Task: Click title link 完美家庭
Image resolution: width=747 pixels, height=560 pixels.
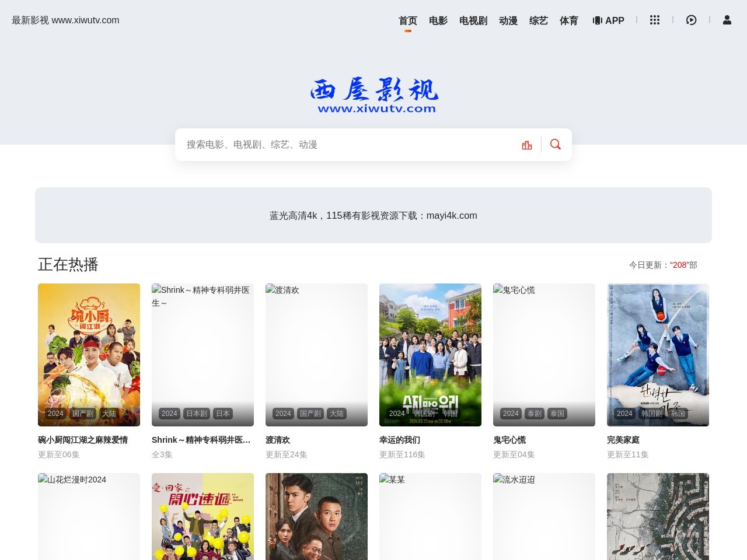Action: click(623, 440)
